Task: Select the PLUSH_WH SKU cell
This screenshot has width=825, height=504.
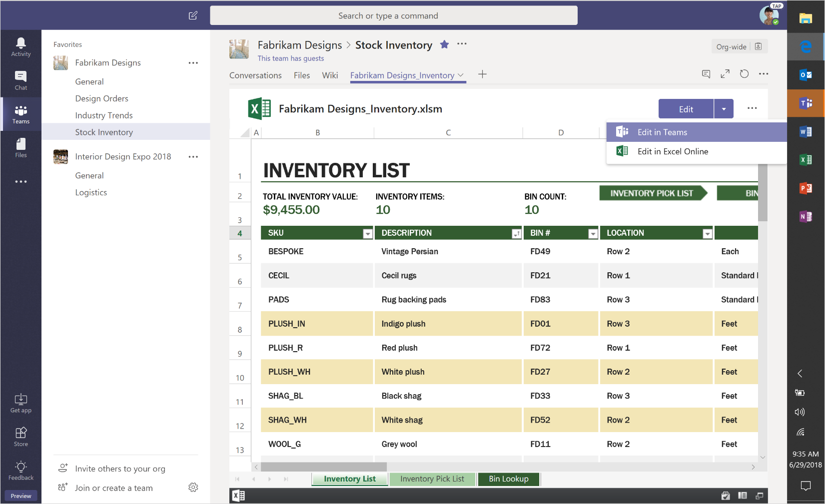Action: pyautogui.click(x=317, y=372)
